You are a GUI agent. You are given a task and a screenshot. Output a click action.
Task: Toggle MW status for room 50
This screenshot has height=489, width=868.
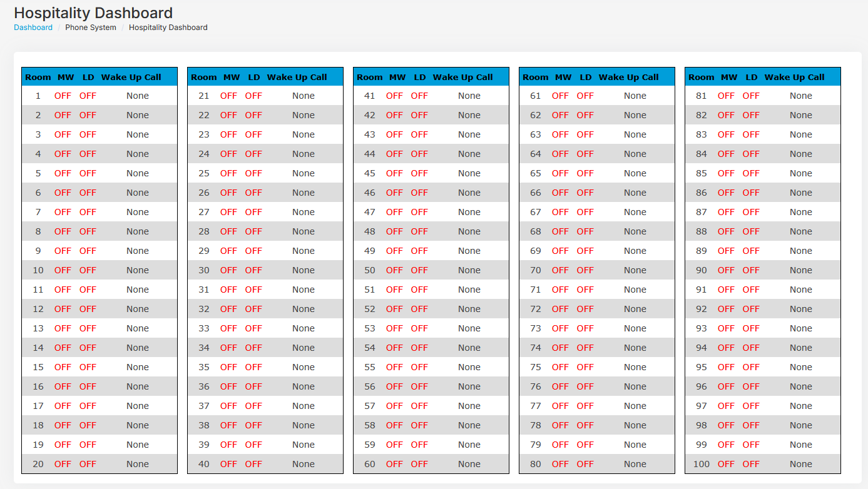pyautogui.click(x=394, y=270)
